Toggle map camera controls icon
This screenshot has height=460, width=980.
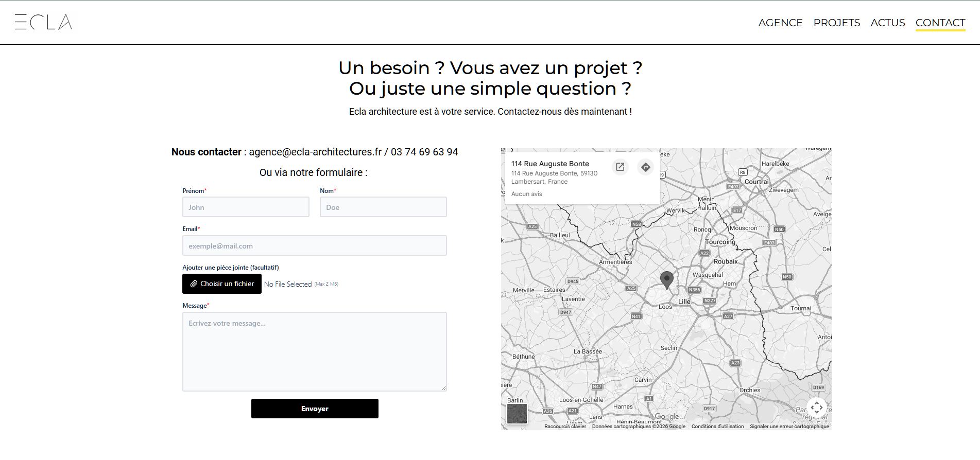pos(816,408)
